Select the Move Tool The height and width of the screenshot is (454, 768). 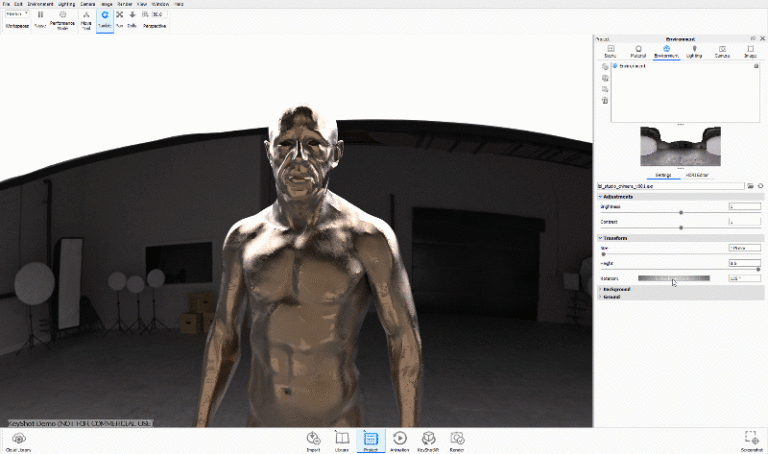point(86,20)
